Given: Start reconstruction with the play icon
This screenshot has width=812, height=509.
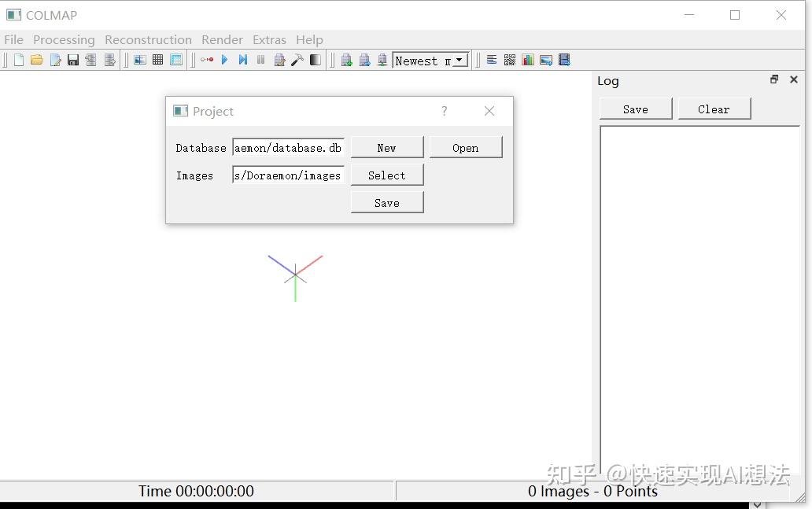Looking at the screenshot, I should (225, 59).
